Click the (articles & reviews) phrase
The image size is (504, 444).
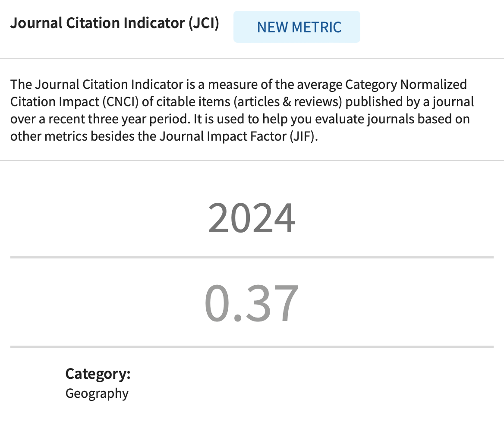coord(288,101)
